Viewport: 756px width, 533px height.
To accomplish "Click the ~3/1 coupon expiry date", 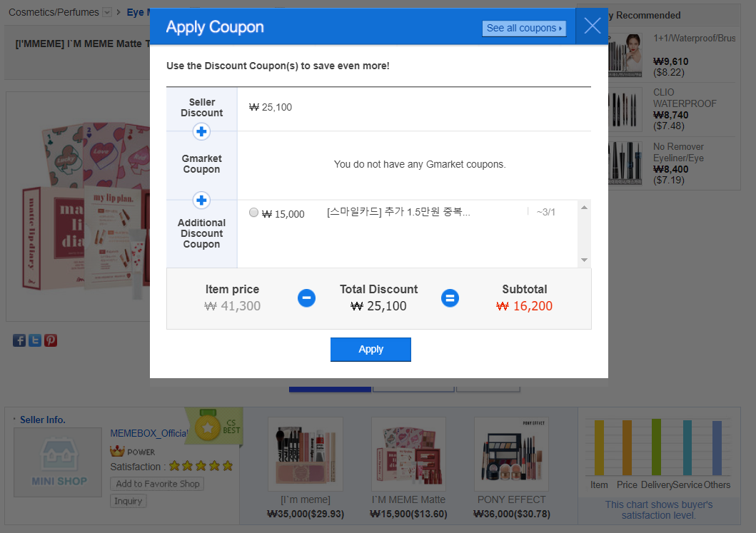I will (x=546, y=212).
